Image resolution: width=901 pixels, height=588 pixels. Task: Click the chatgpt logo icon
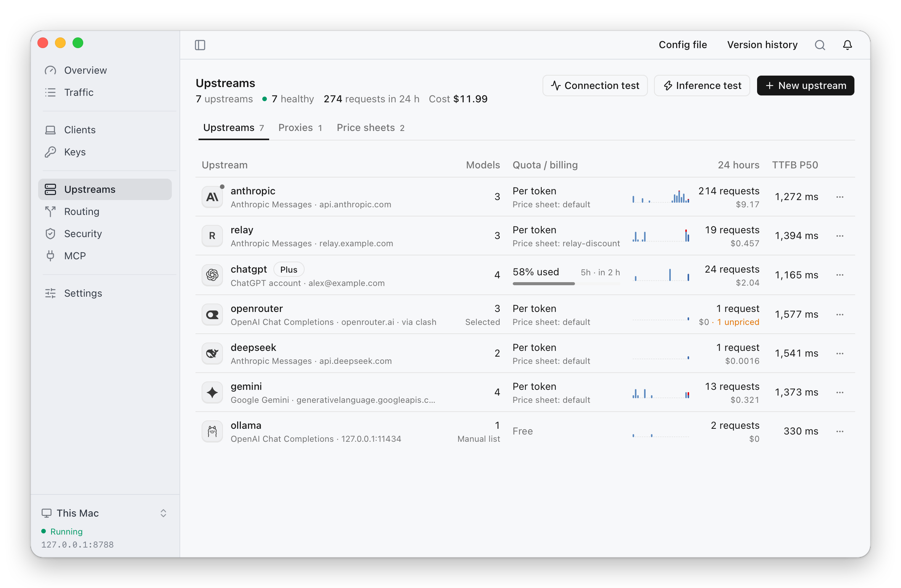(212, 275)
